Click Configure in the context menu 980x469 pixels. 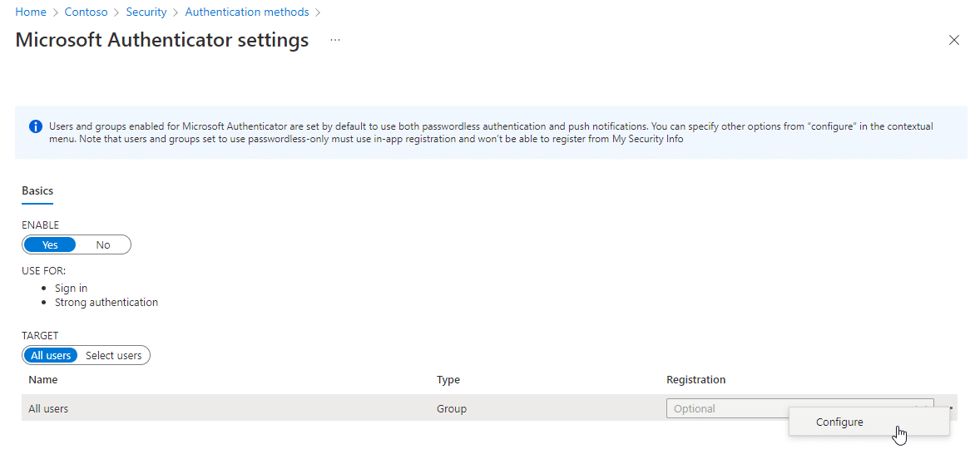pyautogui.click(x=869, y=422)
